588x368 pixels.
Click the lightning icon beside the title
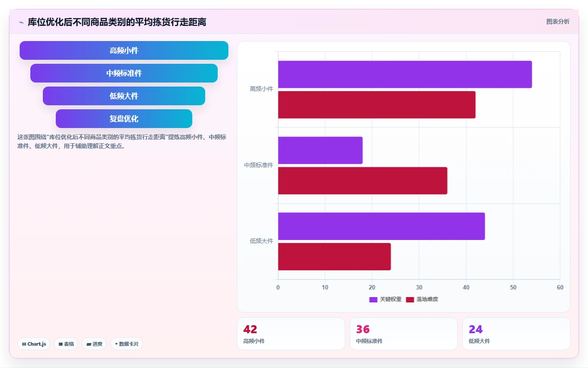[x=21, y=22]
